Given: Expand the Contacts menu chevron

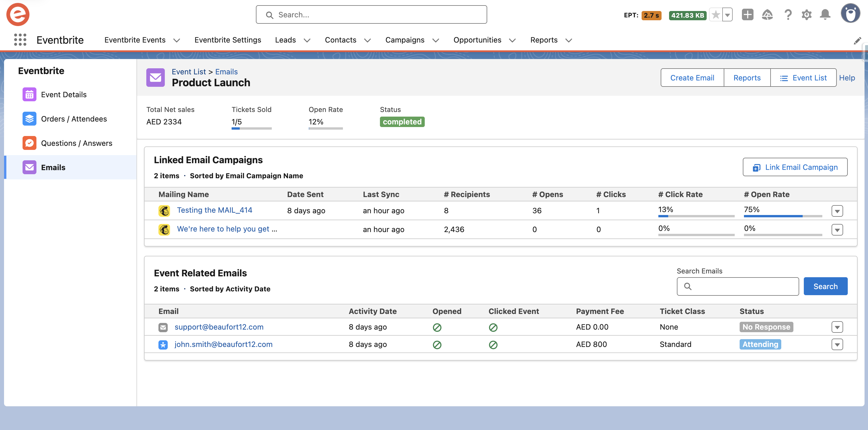Looking at the screenshot, I should coord(367,41).
